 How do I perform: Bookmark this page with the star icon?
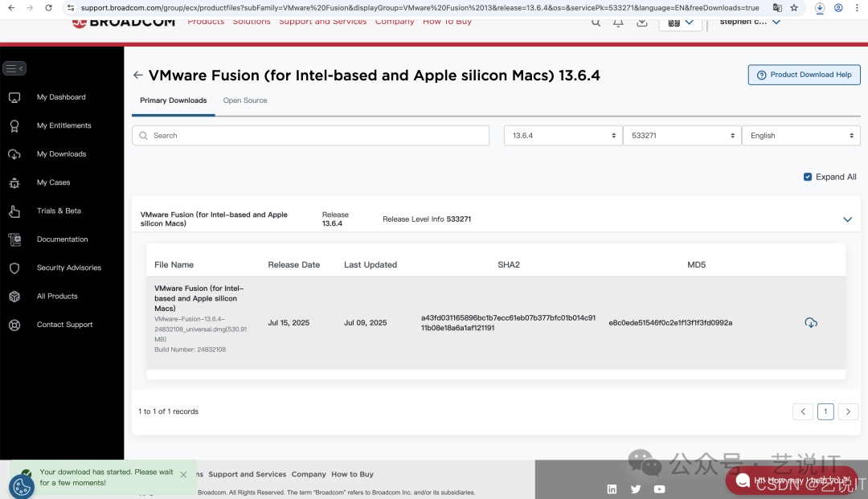point(794,7)
